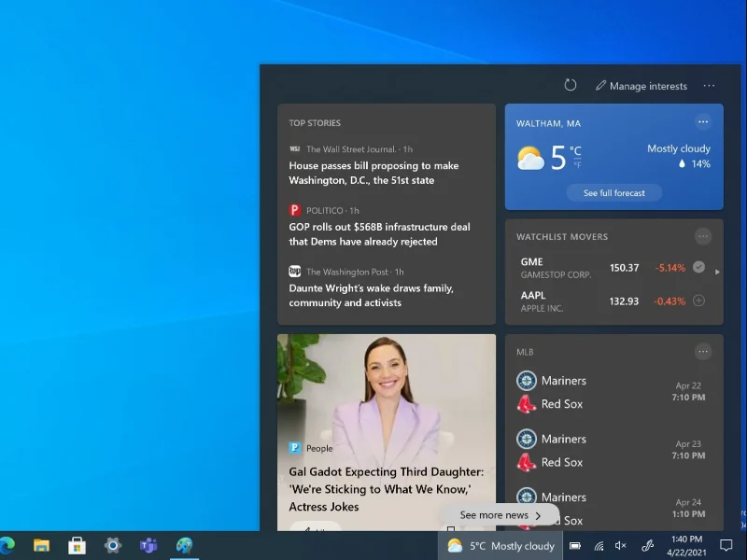Screen dimensions: 747x560
Task: Open the weather card's ellipsis menu
Action: click(703, 121)
